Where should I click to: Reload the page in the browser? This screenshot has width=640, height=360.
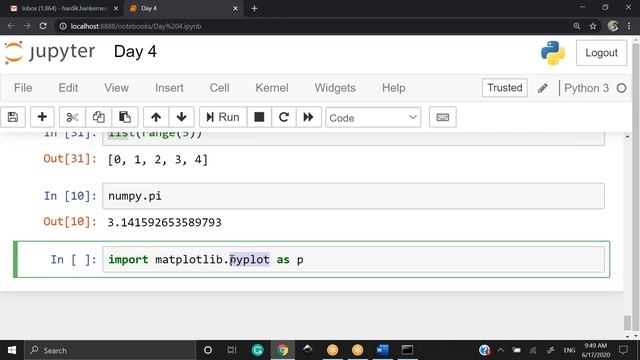(x=43, y=26)
